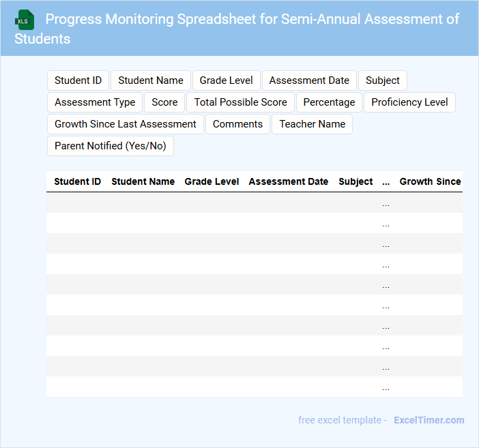Click the Assessment Date column header
The width and height of the screenshot is (479, 448).
point(288,181)
